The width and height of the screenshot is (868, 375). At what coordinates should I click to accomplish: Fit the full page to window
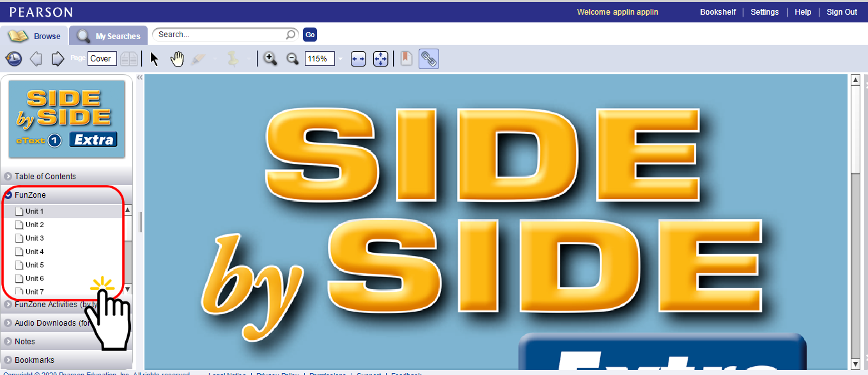[380, 59]
